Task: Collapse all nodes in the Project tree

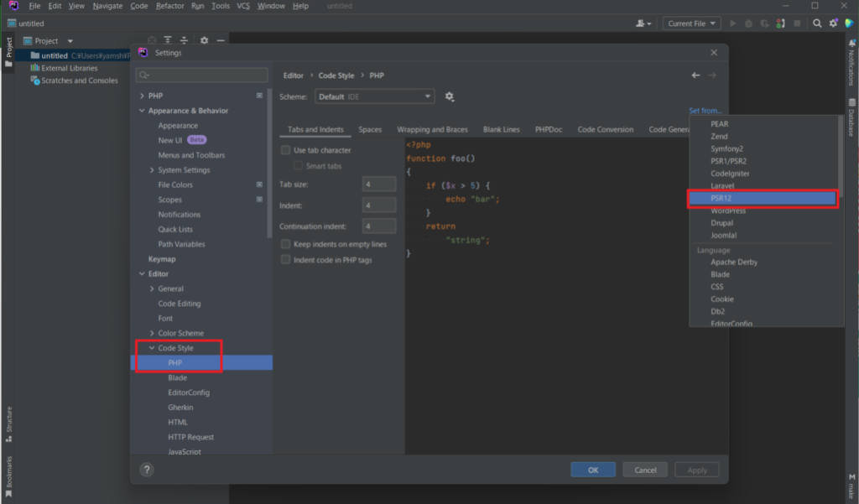Action: [185, 39]
